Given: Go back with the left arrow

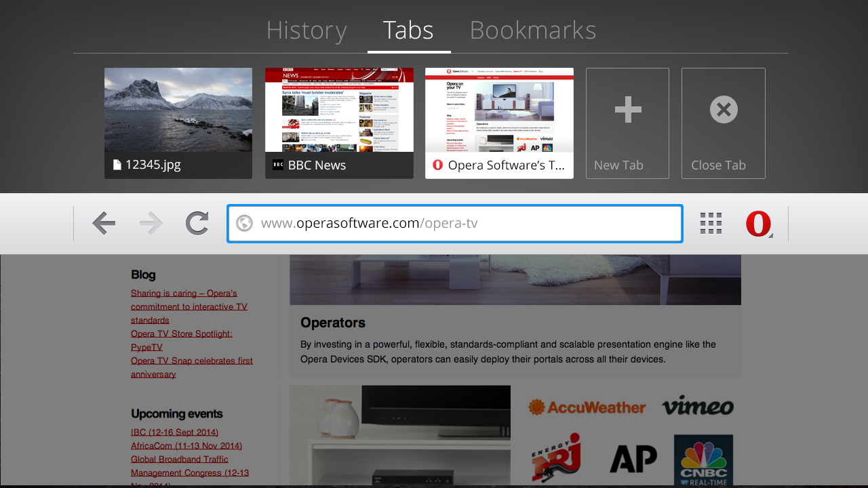Looking at the screenshot, I should tap(104, 223).
